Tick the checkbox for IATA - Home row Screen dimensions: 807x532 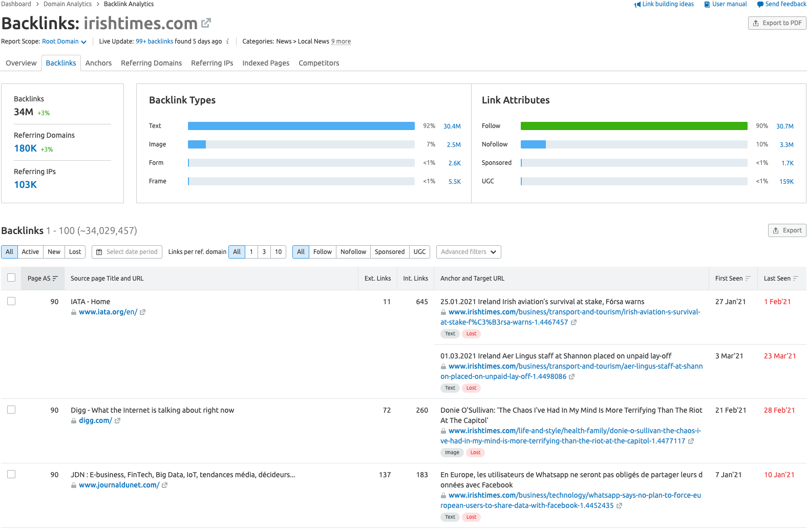11,301
